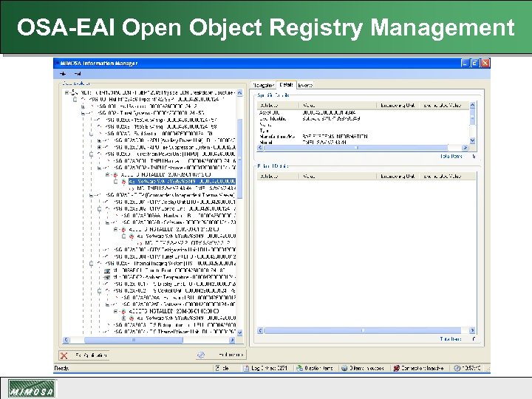
Task: Open the Events tab
Action: pos(305,85)
